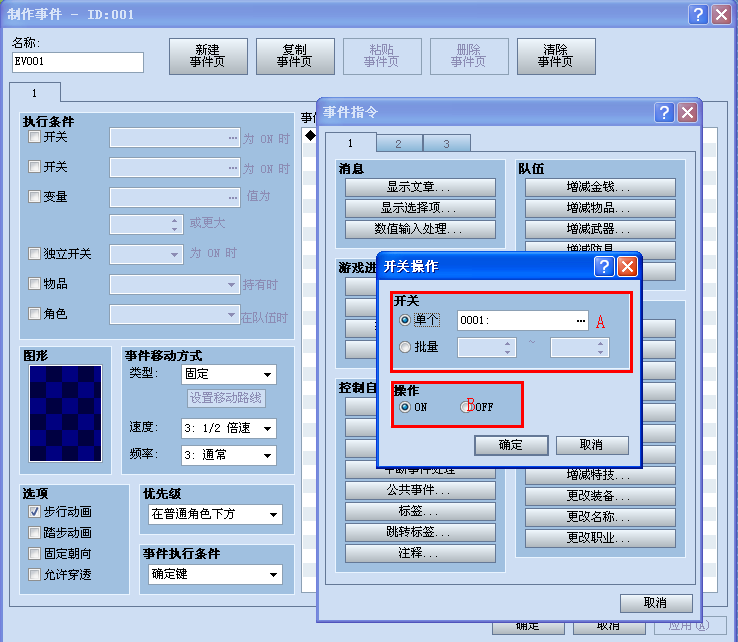The height and width of the screenshot is (642, 738).
Task: Open 物品 condition dropdown
Action: (175, 284)
